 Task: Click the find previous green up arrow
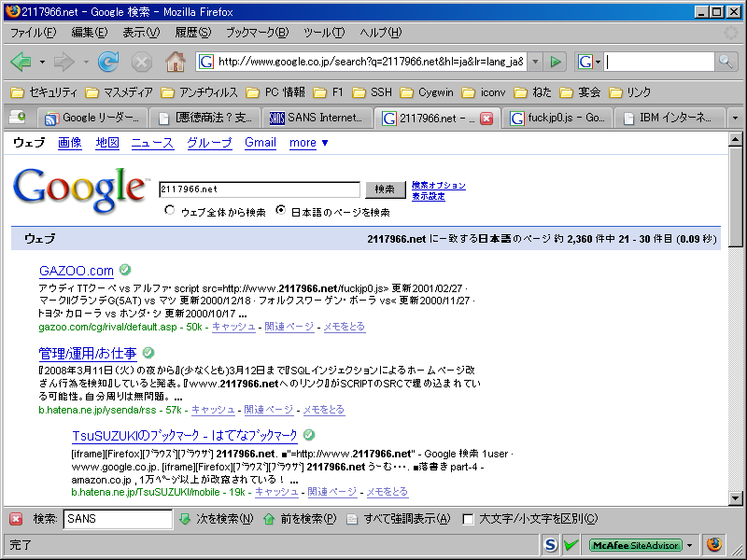point(269,519)
